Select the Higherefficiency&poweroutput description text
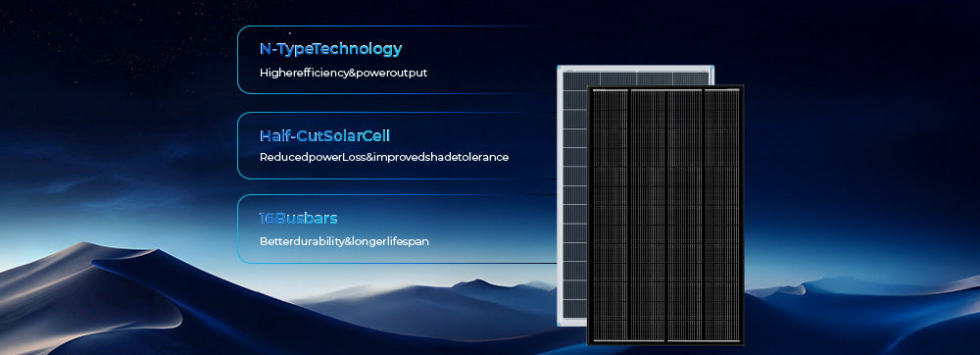980x355 pixels. (343, 73)
